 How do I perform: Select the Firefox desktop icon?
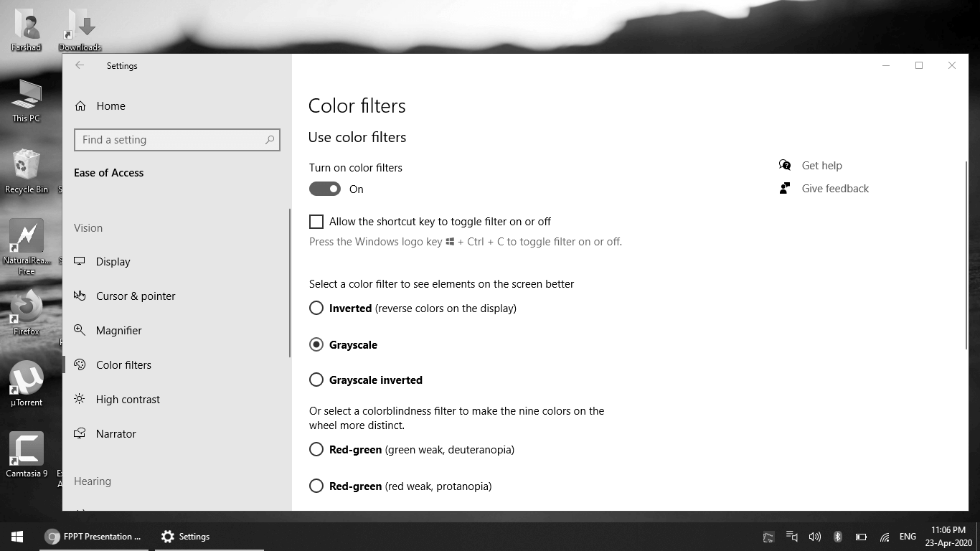click(27, 313)
